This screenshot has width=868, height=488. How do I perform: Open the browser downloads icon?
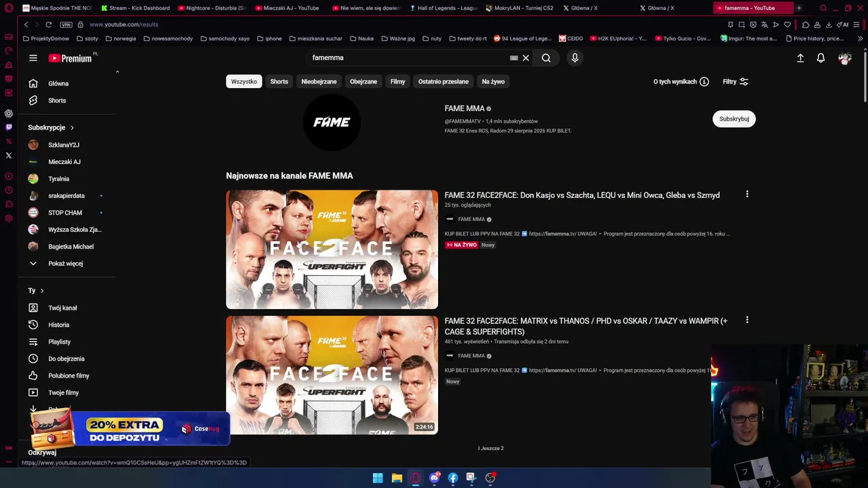829,25
